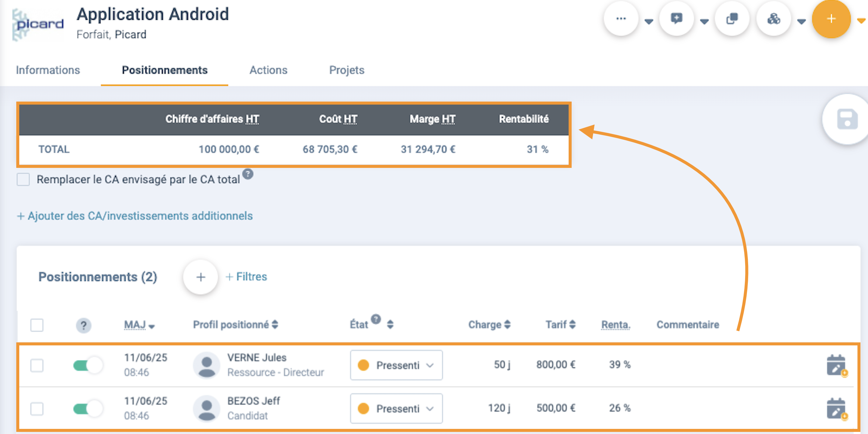Viewport: 868px width, 434px height.
Task: Click the Forfait, Picard subtitle
Action: [x=111, y=34]
